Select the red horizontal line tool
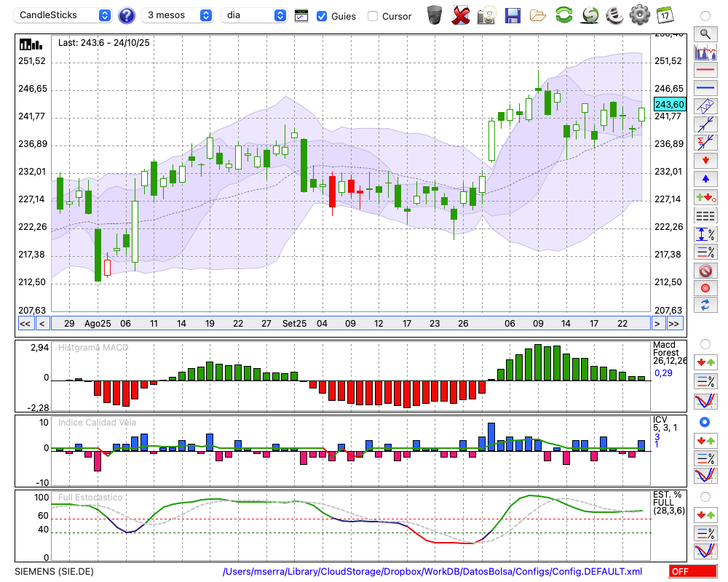Viewport: 728px width, 582px height. [705, 71]
